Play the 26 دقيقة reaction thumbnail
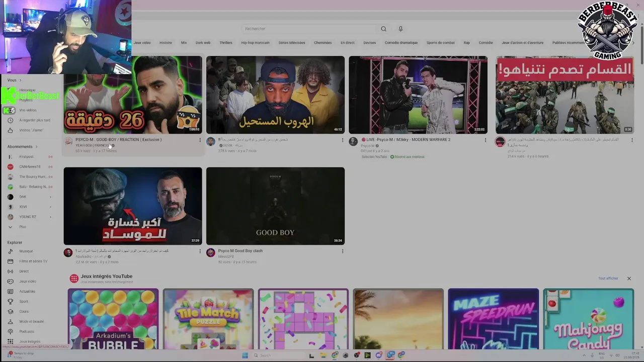 pos(133,95)
